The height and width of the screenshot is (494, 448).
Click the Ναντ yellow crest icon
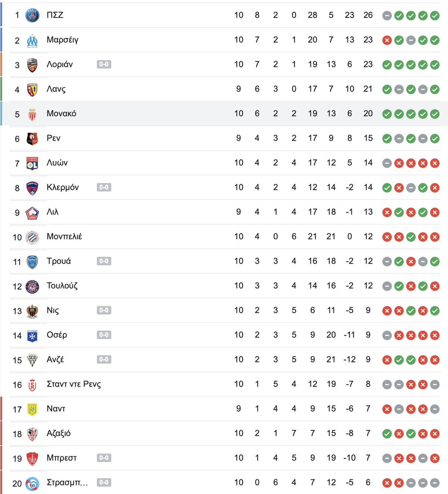pos(32,409)
